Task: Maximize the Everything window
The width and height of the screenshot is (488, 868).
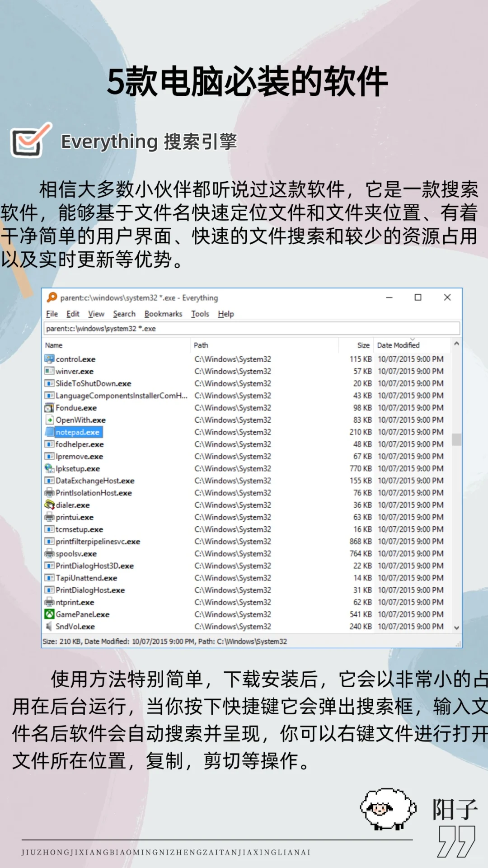Action: (418, 297)
